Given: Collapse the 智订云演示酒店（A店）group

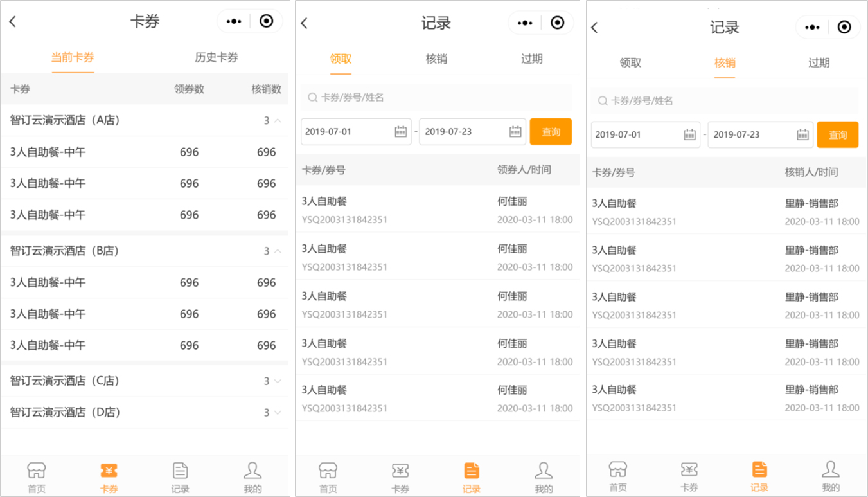Looking at the screenshot, I should pyautogui.click(x=278, y=120).
